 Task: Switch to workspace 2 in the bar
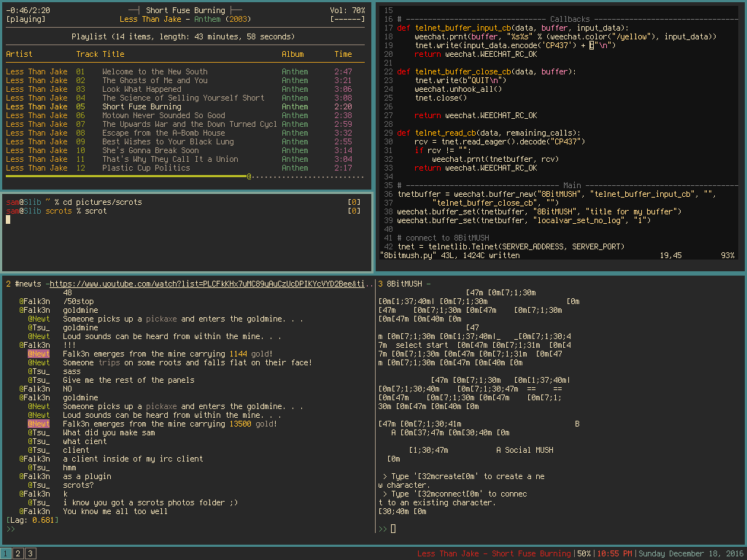pyautogui.click(x=18, y=554)
